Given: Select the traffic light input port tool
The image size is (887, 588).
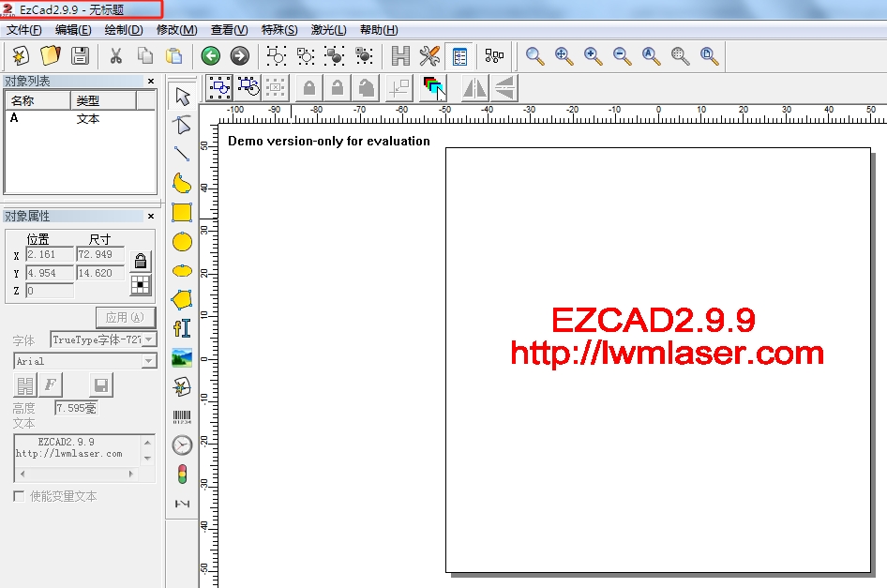Looking at the screenshot, I should (182, 475).
